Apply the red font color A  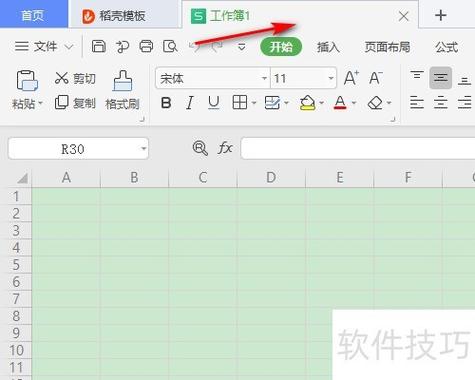[340, 103]
